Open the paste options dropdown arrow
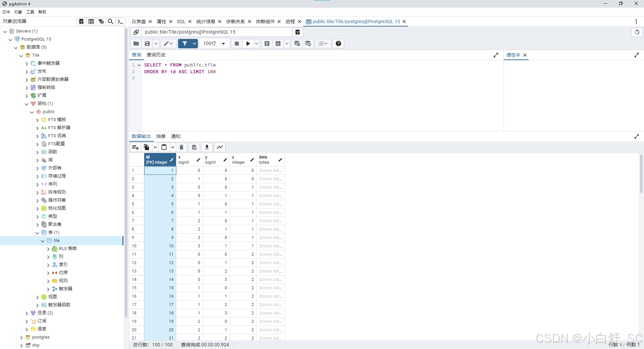 pos(172,147)
